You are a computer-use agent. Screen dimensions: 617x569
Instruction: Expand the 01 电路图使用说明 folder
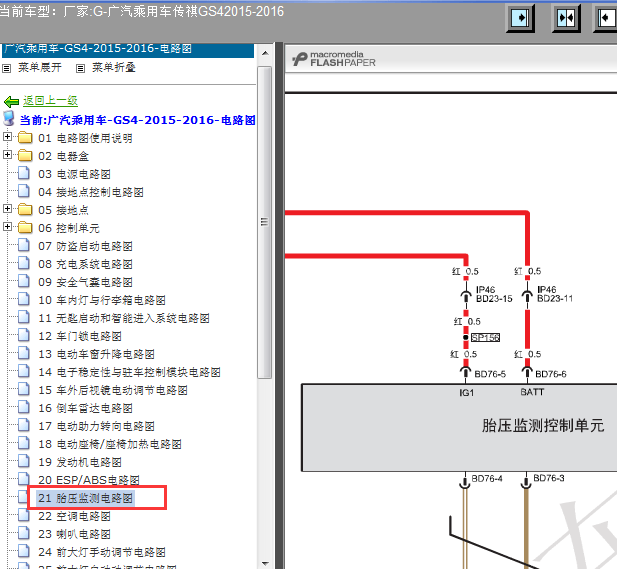point(7,137)
